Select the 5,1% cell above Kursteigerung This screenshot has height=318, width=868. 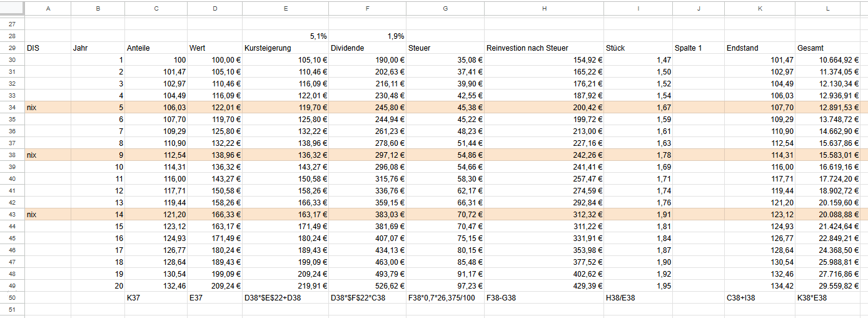point(285,36)
